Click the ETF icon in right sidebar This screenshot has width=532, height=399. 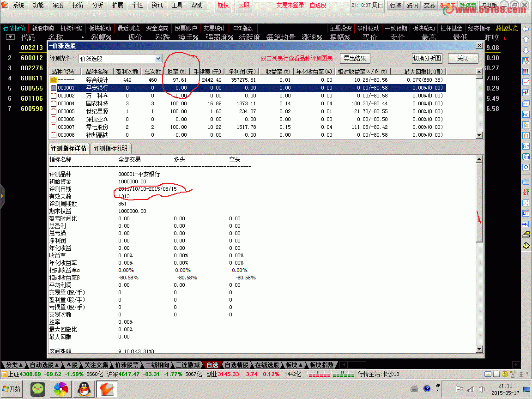coord(526,213)
